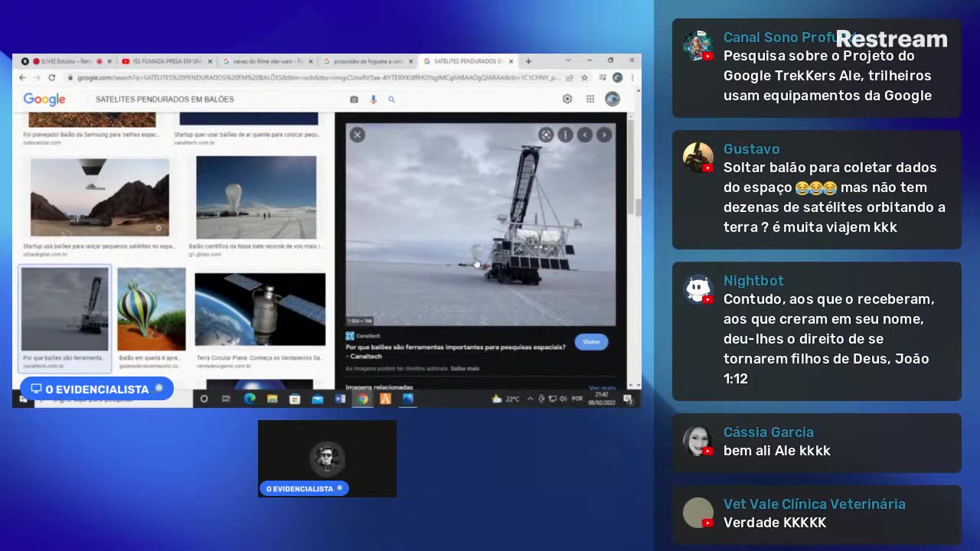Screen dimensions: 980x551
Task: Open weather 22°C widget on taskbar
Action: click(x=506, y=399)
